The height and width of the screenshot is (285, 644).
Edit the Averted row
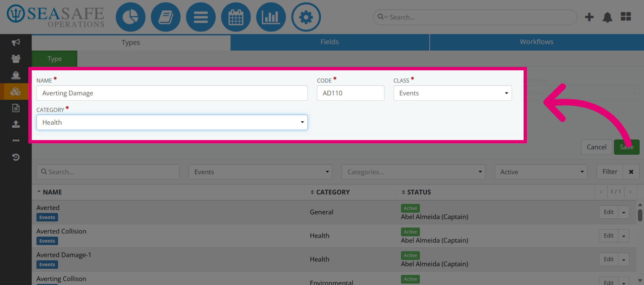608,212
